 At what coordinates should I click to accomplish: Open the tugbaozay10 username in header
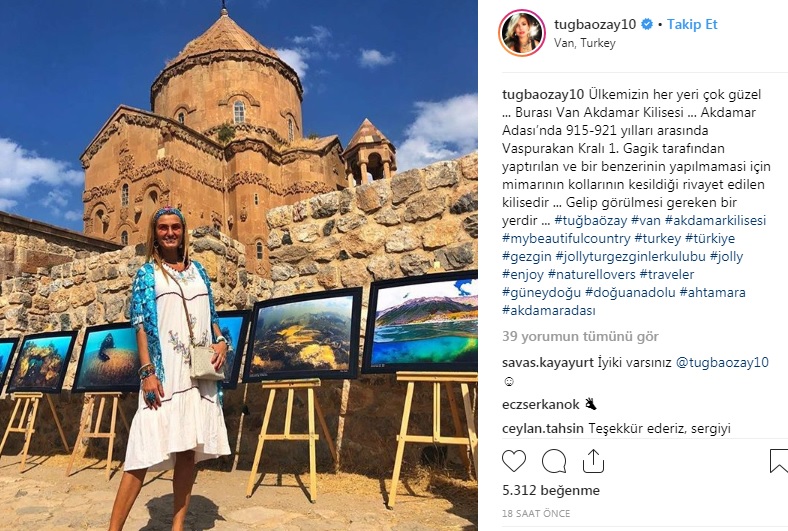(x=595, y=24)
